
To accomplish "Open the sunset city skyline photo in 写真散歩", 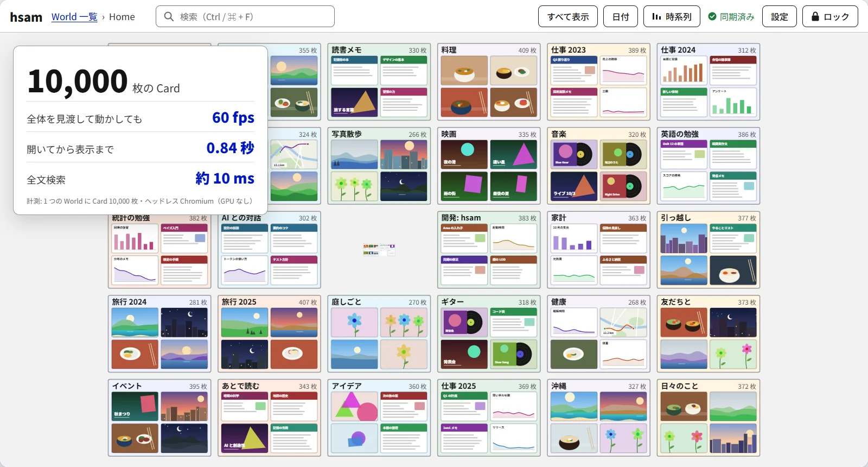I will point(404,154).
